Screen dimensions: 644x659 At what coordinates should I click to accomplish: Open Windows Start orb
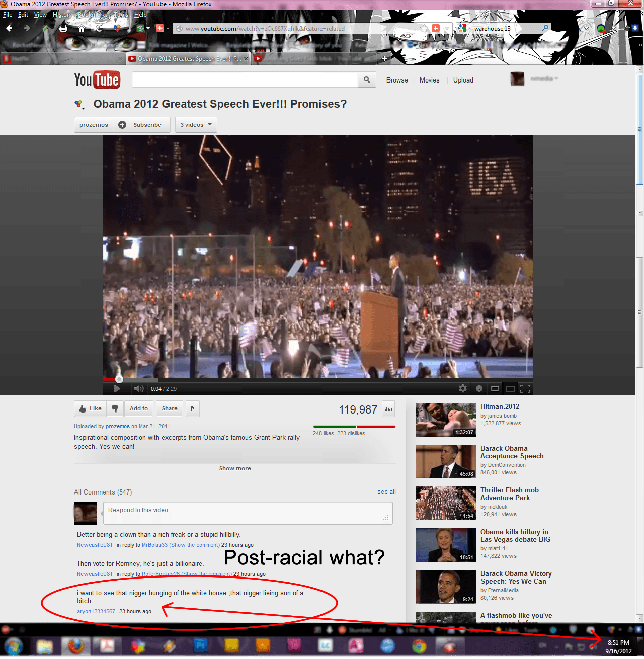pyautogui.click(x=14, y=646)
